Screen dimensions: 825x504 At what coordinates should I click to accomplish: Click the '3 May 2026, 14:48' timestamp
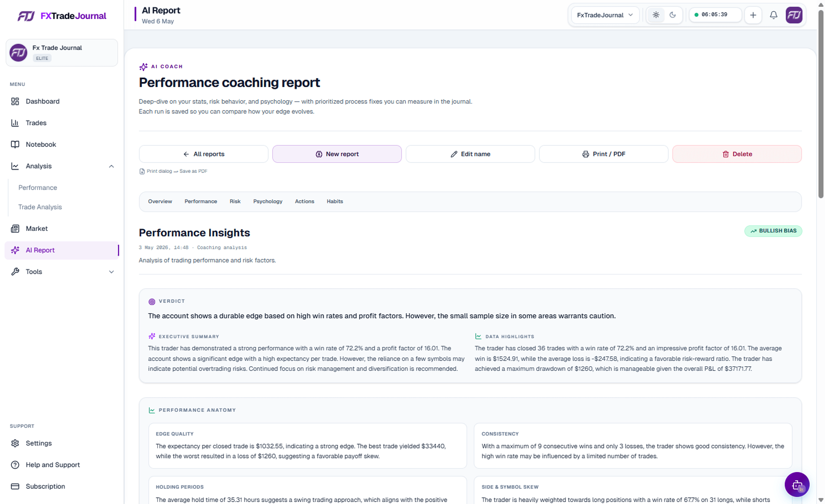164,248
